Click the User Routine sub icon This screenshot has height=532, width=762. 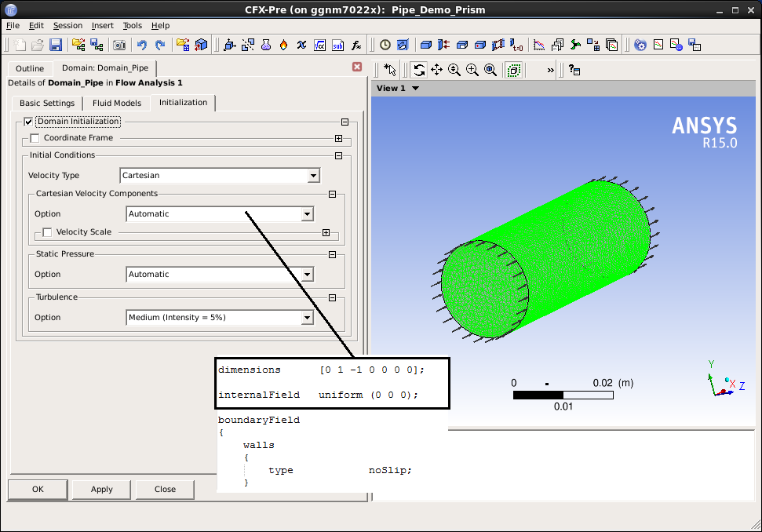pos(337,46)
